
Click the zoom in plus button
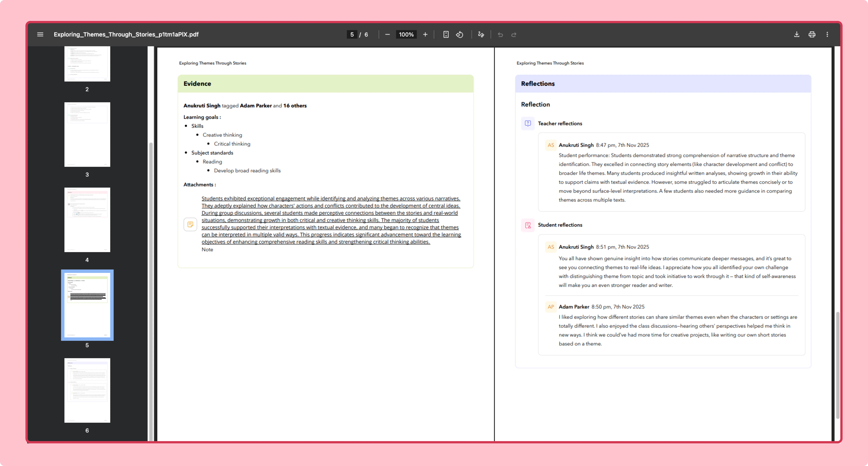[x=425, y=34]
